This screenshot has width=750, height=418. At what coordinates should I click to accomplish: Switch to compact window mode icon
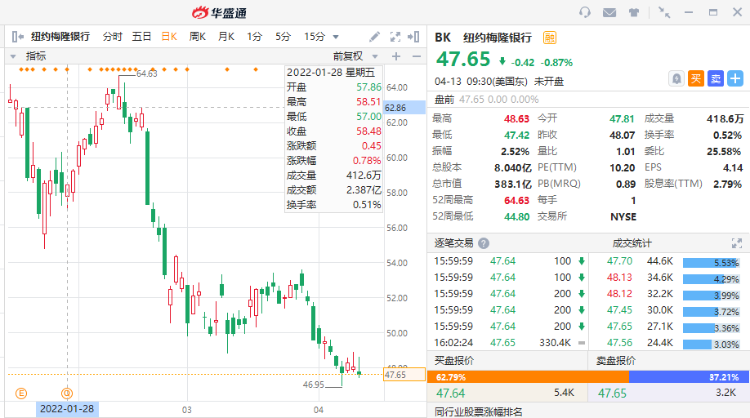pos(664,12)
